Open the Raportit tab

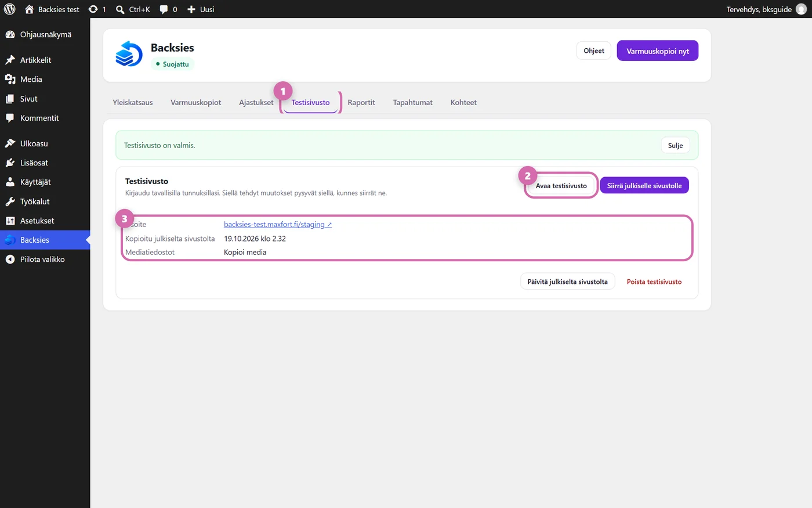tap(361, 102)
